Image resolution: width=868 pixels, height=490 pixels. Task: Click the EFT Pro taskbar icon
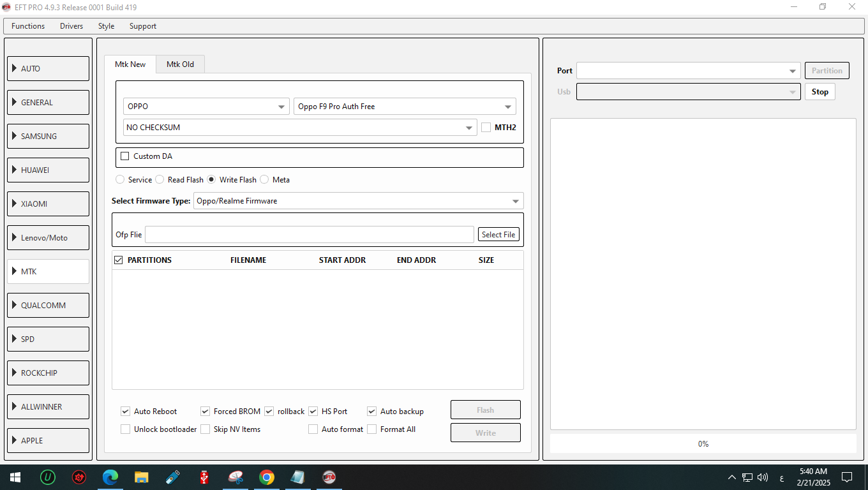(x=329, y=477)
